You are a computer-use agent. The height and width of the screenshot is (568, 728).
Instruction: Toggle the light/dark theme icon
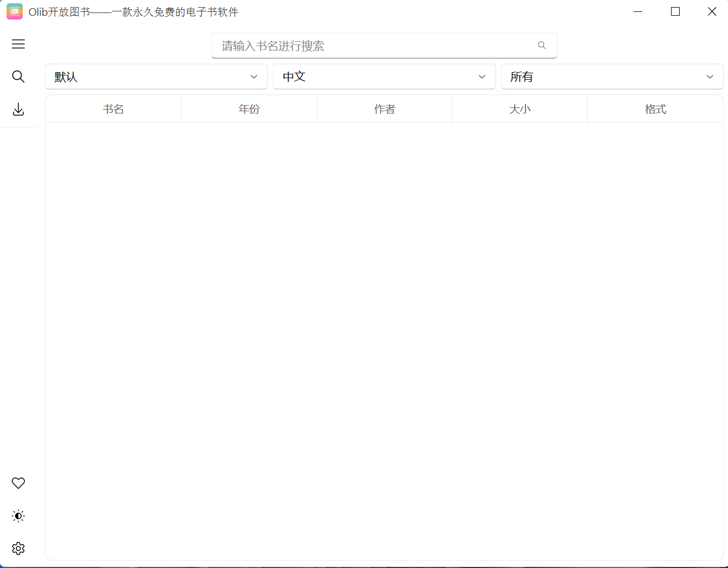click(18, 516)
